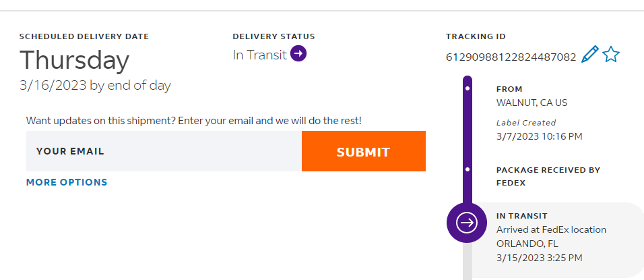Favorite this shipment with the star icon

[610, 55]
